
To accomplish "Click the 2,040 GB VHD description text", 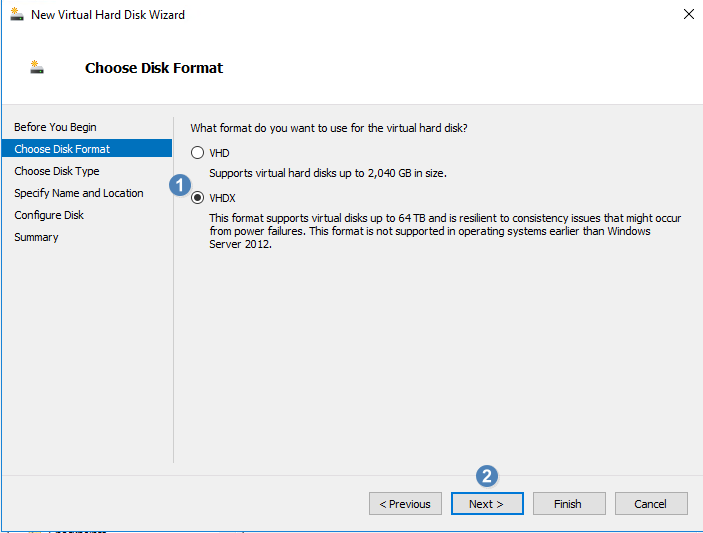I will (328, 173).
